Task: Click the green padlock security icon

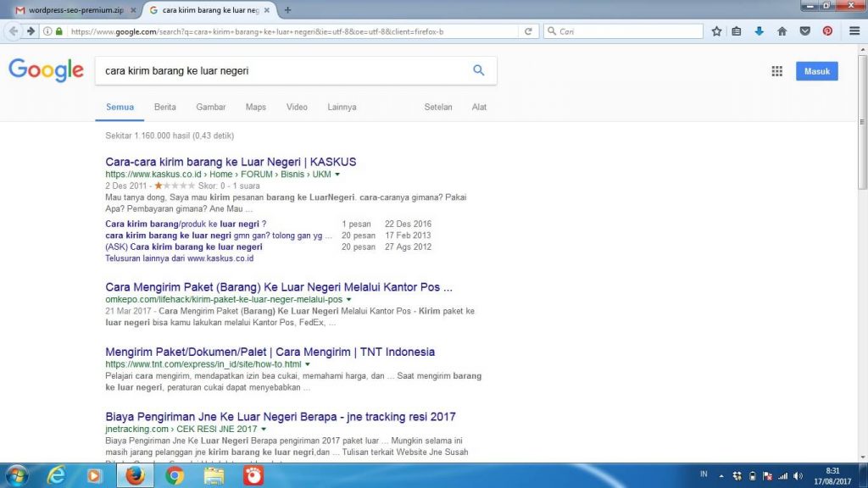Action: click(59, 31)
